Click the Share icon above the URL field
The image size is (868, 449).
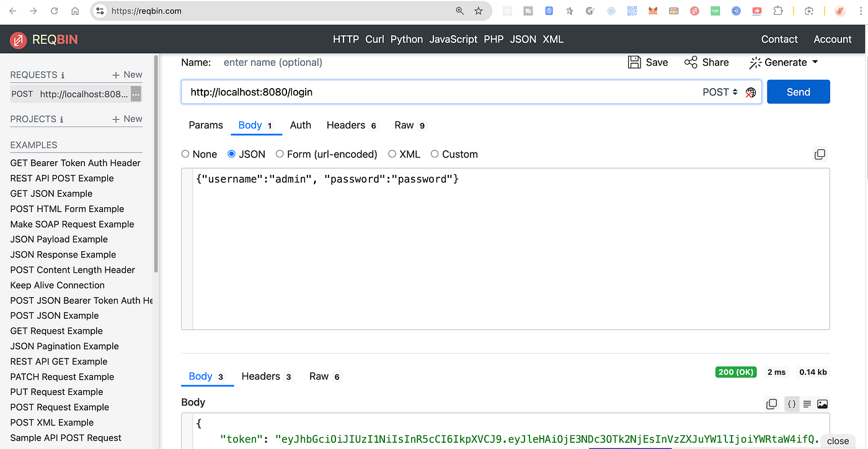691,62
